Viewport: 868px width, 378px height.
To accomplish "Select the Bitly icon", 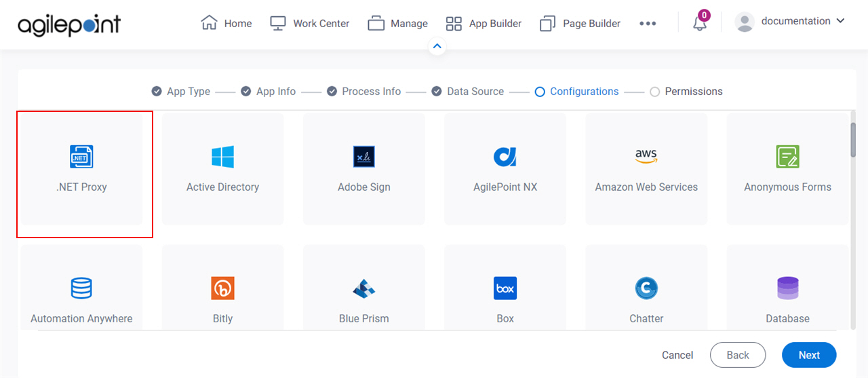I will pyautogui.click(x=222, y=288).
